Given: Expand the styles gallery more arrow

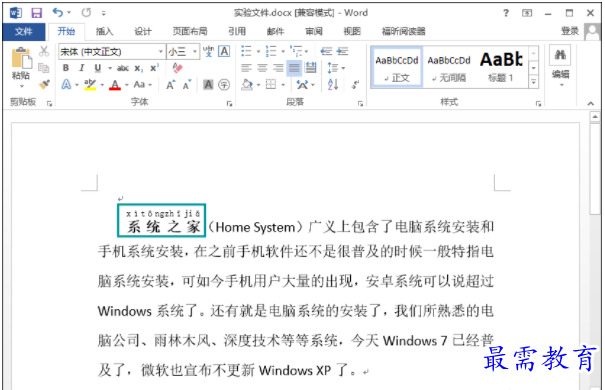Looking at the screenshot, I should [x=534, y=81].
